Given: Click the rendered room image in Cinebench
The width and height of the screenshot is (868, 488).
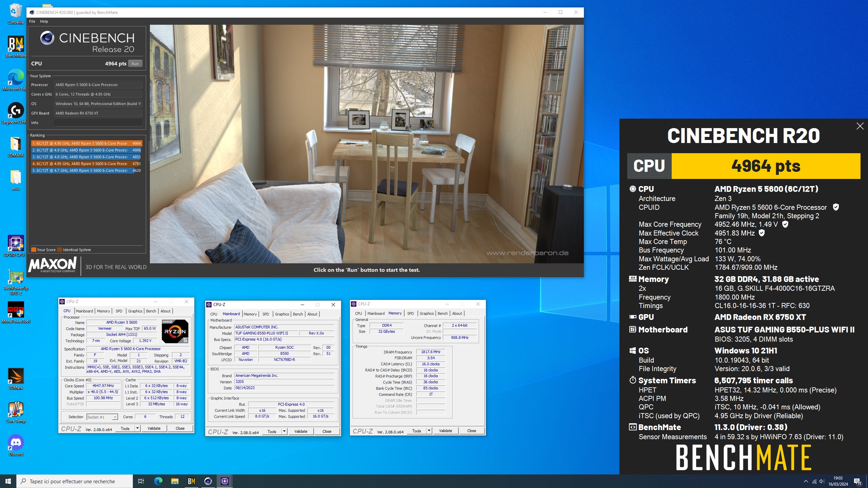Looking at the screenshot, I should [x=367, y=144].
